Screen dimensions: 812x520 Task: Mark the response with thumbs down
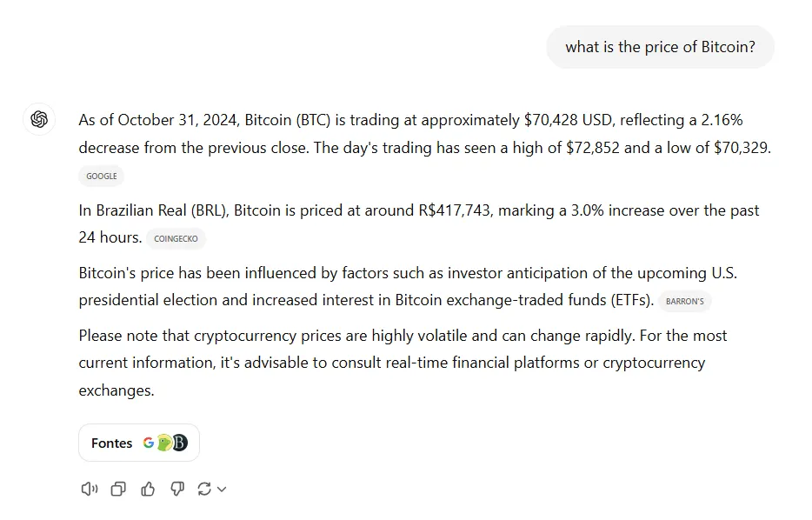tap(177, 490)
